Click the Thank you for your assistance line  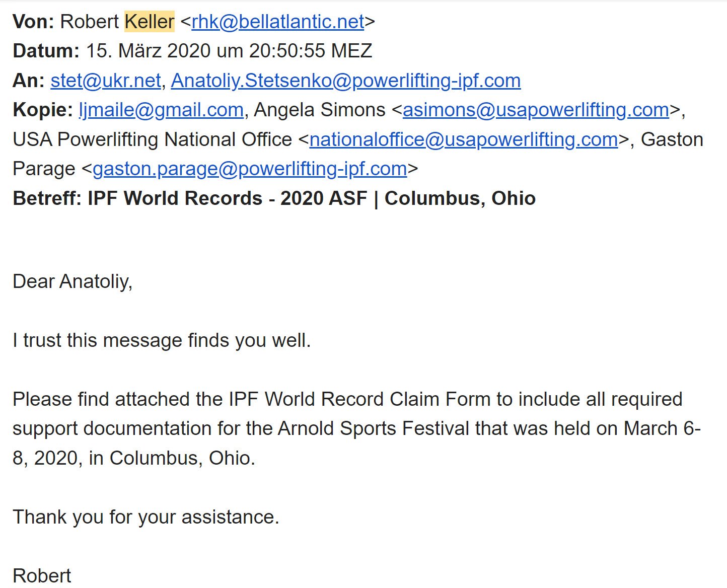[x=146, y=517]
